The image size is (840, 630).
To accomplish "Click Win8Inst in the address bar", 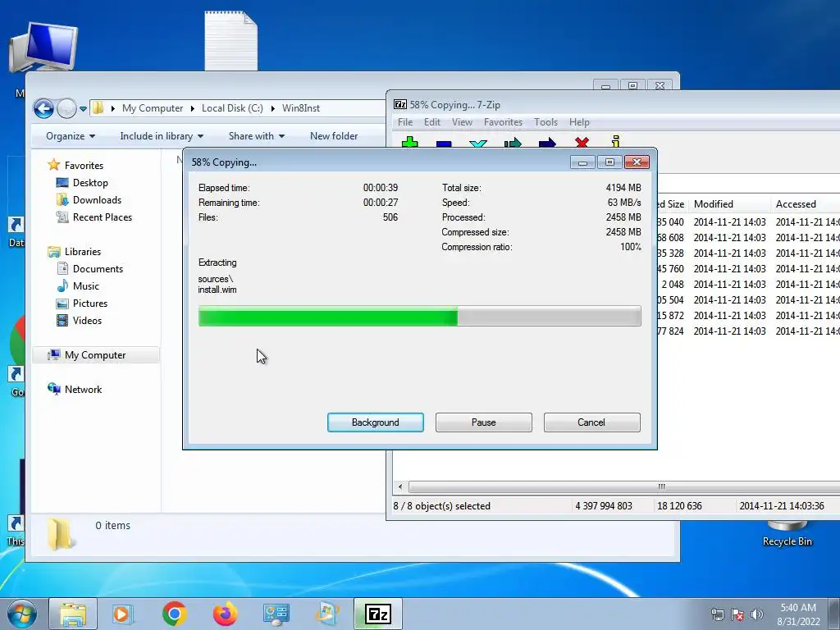I will coord(300,108).
